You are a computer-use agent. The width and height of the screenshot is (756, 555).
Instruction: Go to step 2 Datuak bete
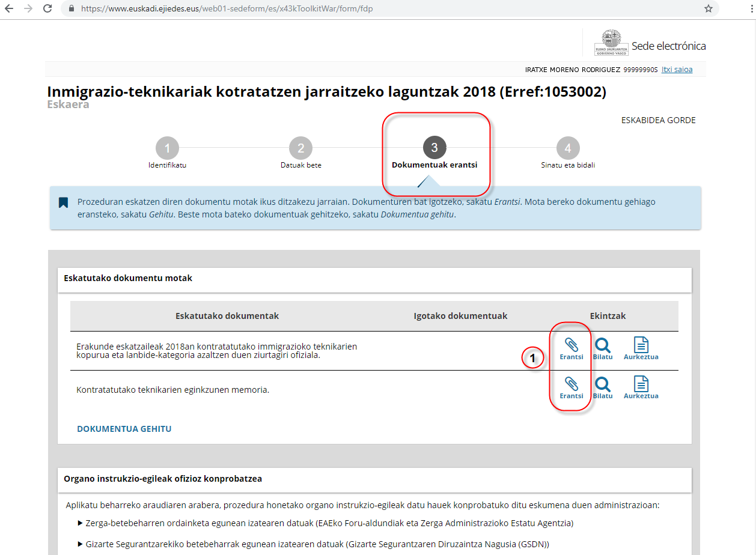point(300,148)
